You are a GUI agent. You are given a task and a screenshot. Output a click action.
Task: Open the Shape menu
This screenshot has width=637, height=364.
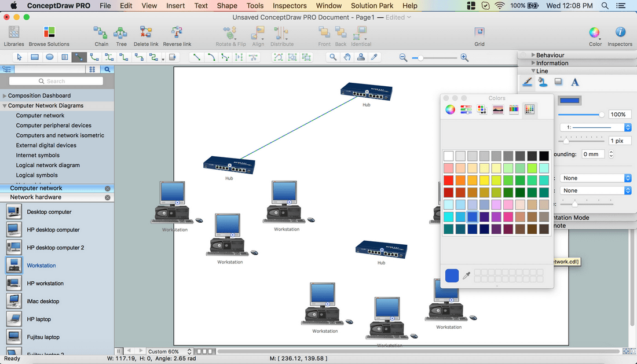(227, 6)
